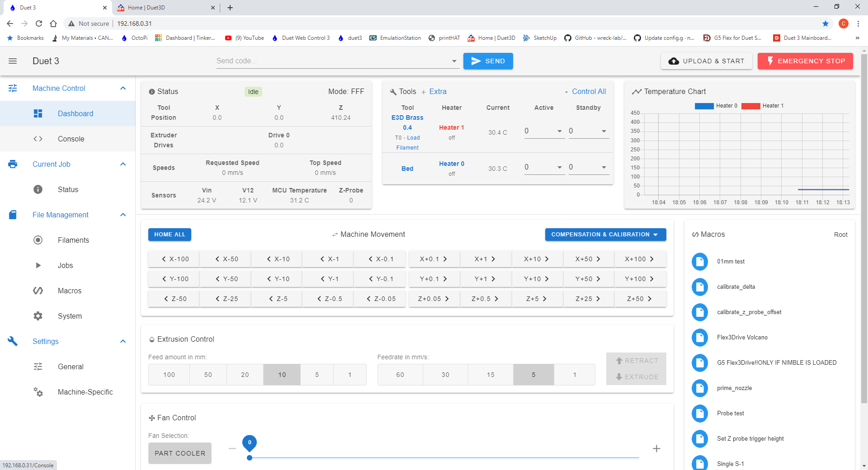Select feed amount 5 mm
Image resolution: width=868 pixels, height=470 pixels.
pos(317,375)
